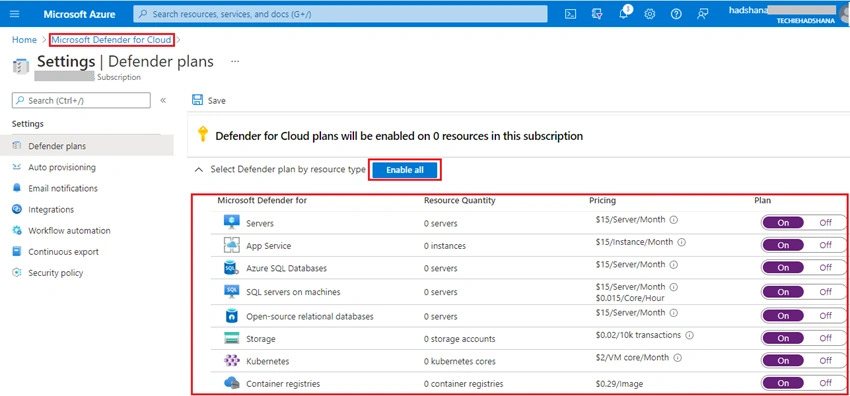Viewport: 850px width, 396px height.
Task: Click the 'Pricing' column header
Action: pos(602,200)
